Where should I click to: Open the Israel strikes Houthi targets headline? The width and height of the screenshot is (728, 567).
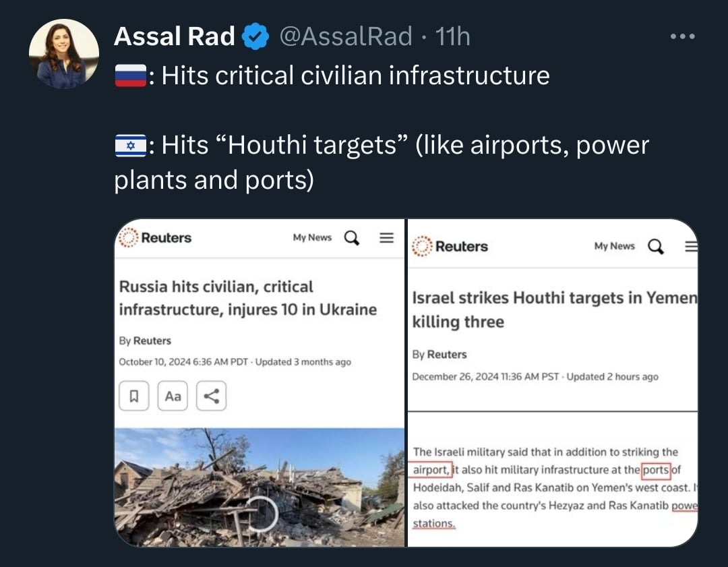(554, 309)
